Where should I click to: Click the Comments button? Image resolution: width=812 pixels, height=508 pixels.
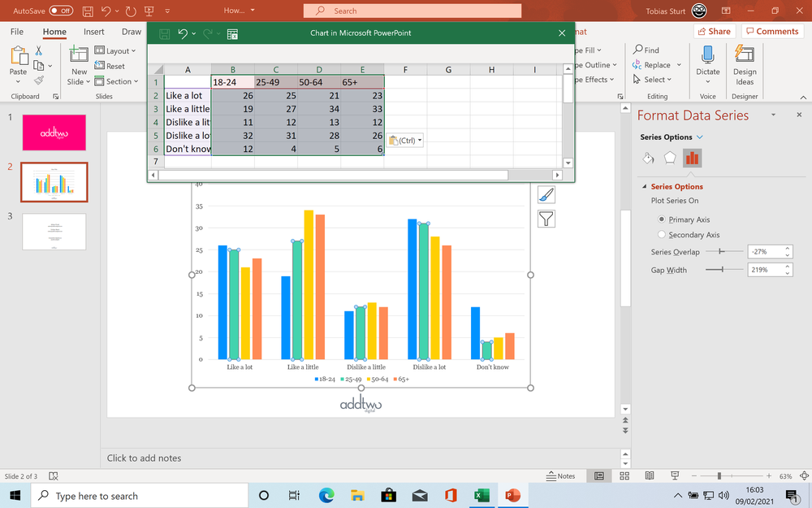771,31
